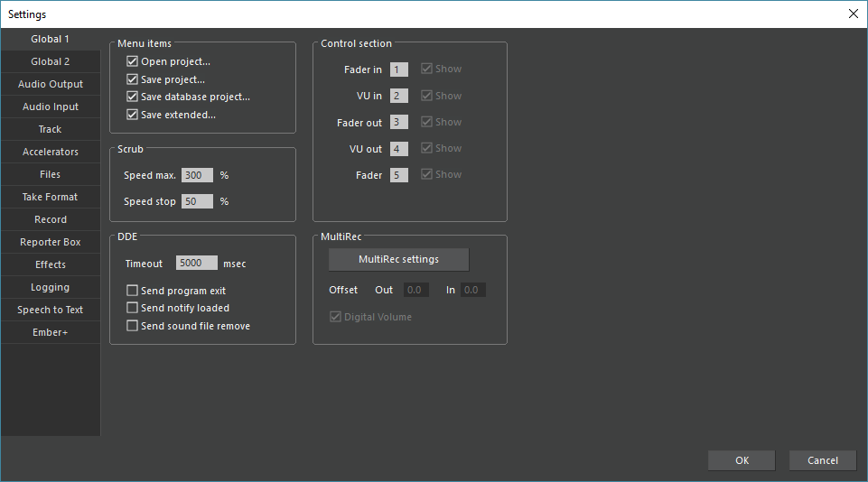Uncheck the Open project menu item checkbox
Viewport: 868px width, 482px height.
pos(133,62)
